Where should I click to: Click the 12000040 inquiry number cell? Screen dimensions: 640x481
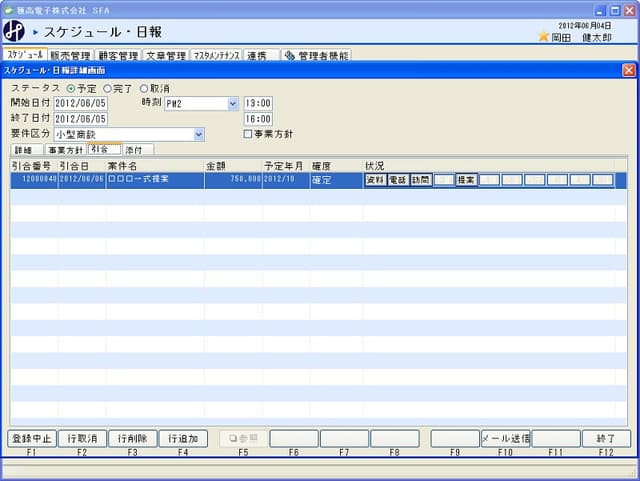(34, 180)
